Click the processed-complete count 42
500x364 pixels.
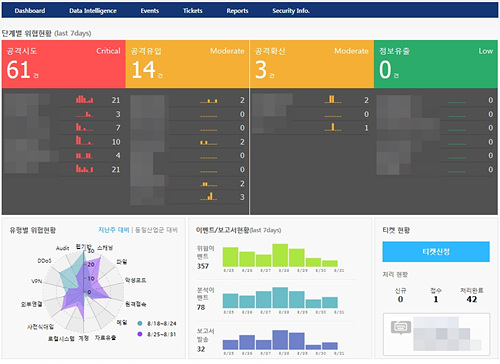pos(472,299)
